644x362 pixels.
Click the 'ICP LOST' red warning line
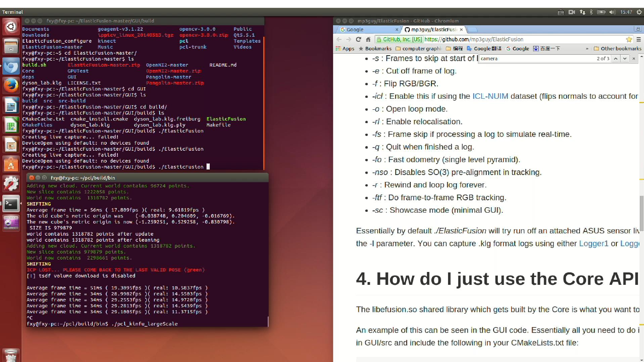(115, 270)
